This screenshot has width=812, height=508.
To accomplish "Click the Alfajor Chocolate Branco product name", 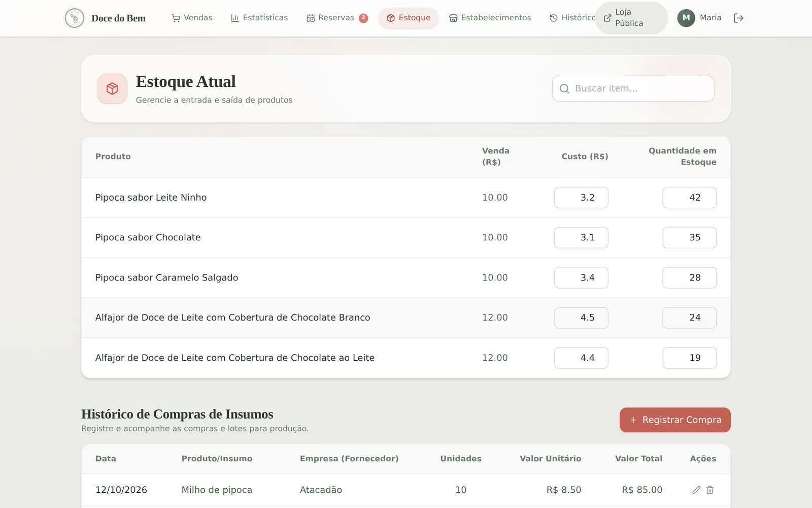I will [232, 317].
